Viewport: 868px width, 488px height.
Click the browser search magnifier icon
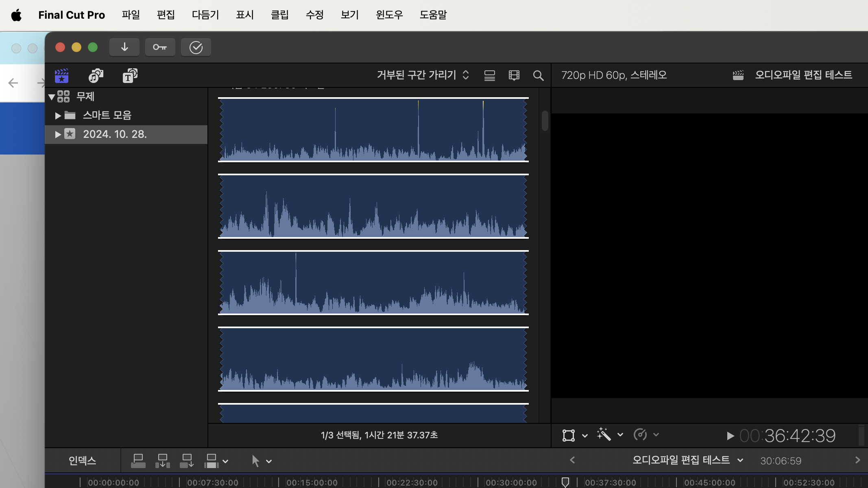tap(538, 75)
